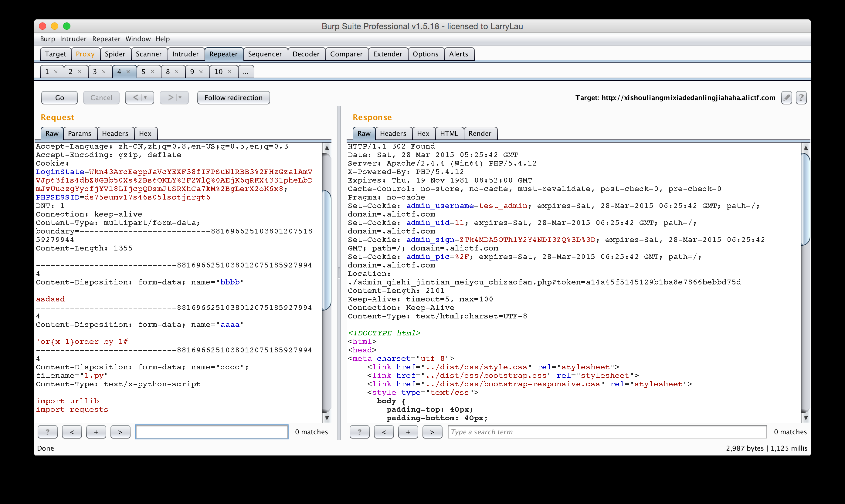Close Repeater tab 2
The width and height of the screenshot is (845, 504).
pos(80,72)
